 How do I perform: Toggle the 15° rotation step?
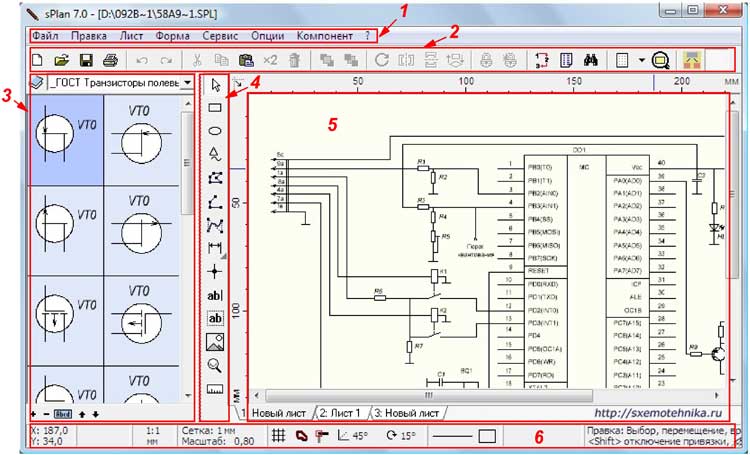(400, 435)
